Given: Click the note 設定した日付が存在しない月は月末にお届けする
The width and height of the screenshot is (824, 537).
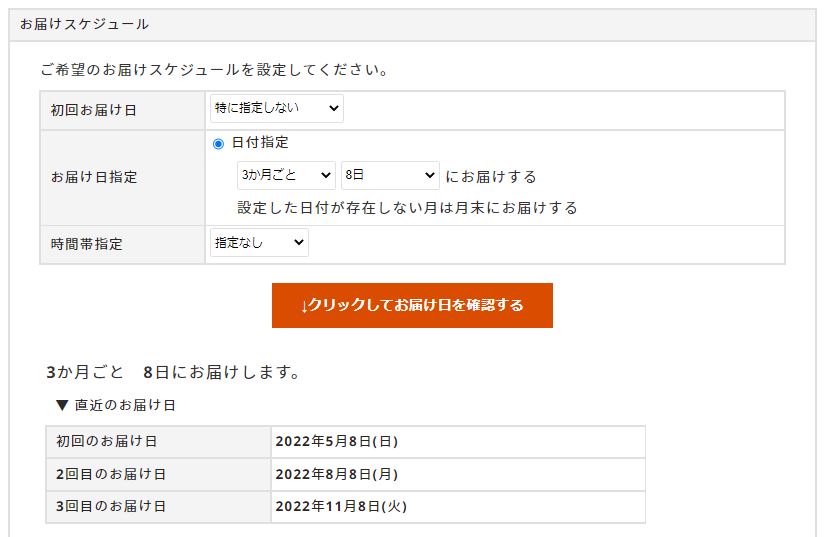Looking at the screenshot, I should point(407,208).
